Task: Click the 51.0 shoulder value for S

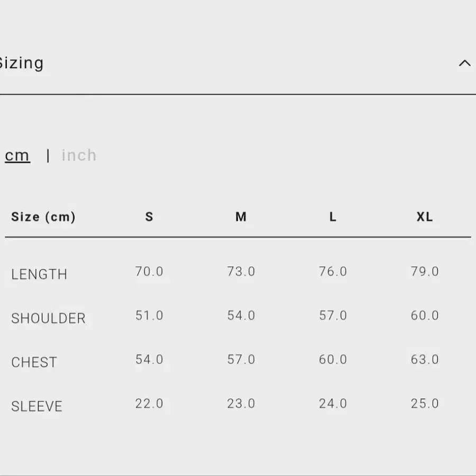Action: [149, 315]
